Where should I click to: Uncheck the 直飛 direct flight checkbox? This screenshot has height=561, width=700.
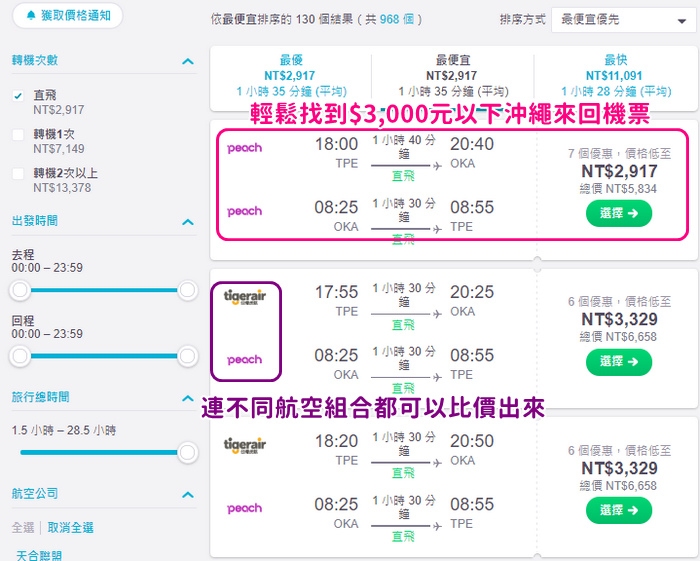(18, 96)
